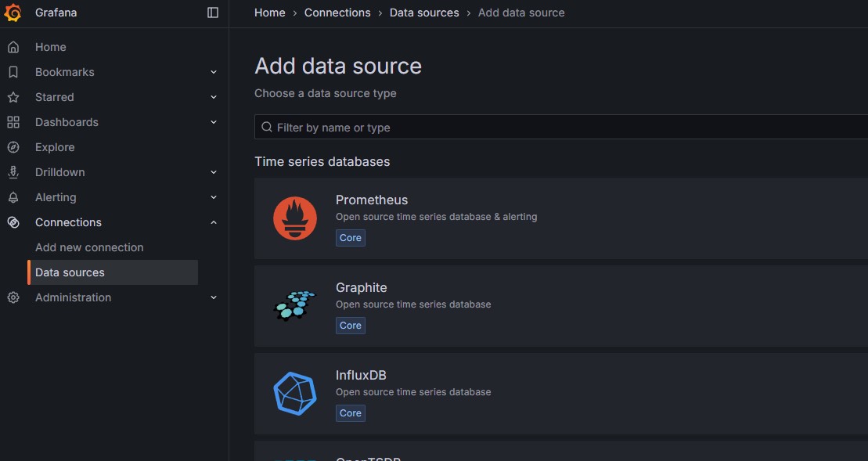The height and width of the screenshot is (461, 868).
Task: Select the Graphite data source icon
Action: point(294,305)
